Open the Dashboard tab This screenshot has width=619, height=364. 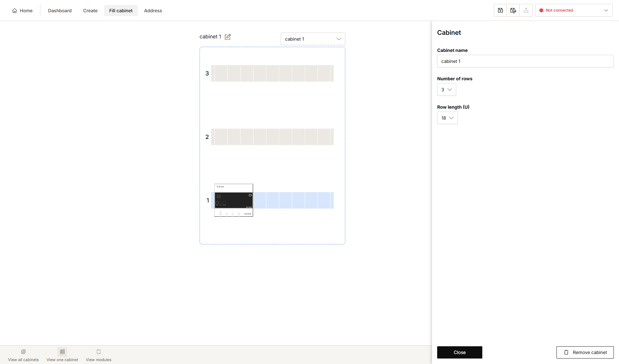(60, 11)
